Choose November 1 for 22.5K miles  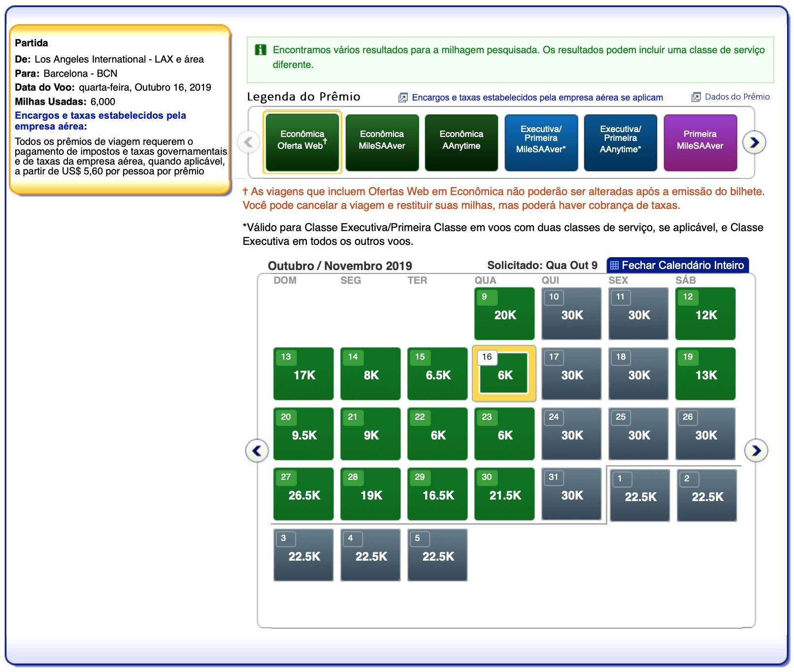tap(640, 496)
